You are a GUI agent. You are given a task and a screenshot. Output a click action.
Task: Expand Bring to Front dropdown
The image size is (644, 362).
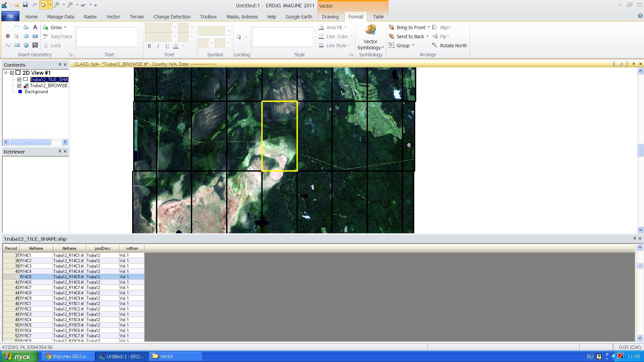(x=428, y=27)
